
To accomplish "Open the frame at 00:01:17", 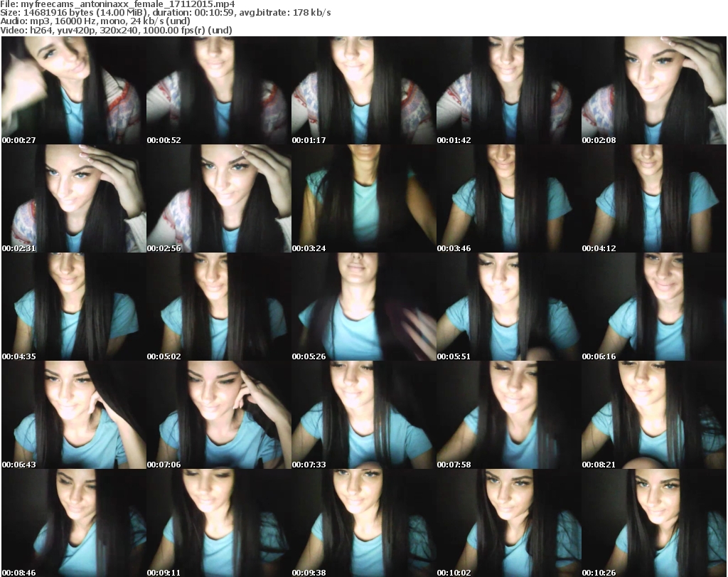I will [363, 90].
